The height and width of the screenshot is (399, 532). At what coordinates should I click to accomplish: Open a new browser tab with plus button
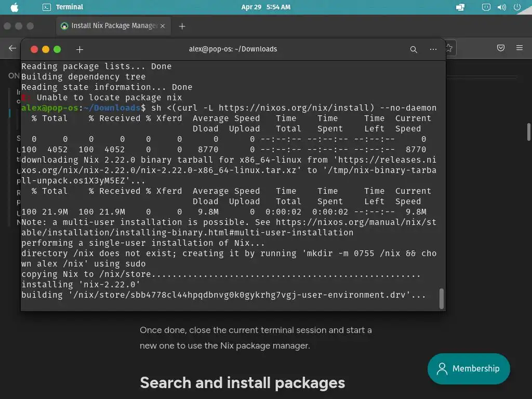click(182, 26)
